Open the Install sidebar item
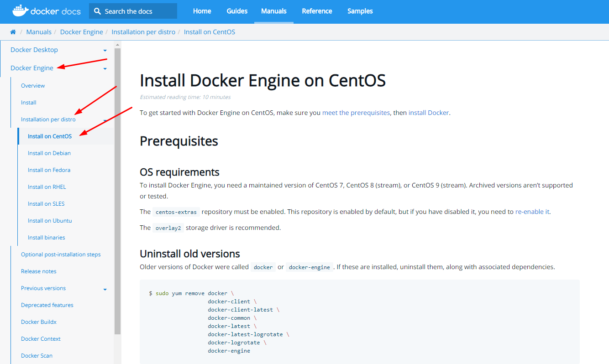This screenshot has height=364, width=609. click(x=29, y=103)
